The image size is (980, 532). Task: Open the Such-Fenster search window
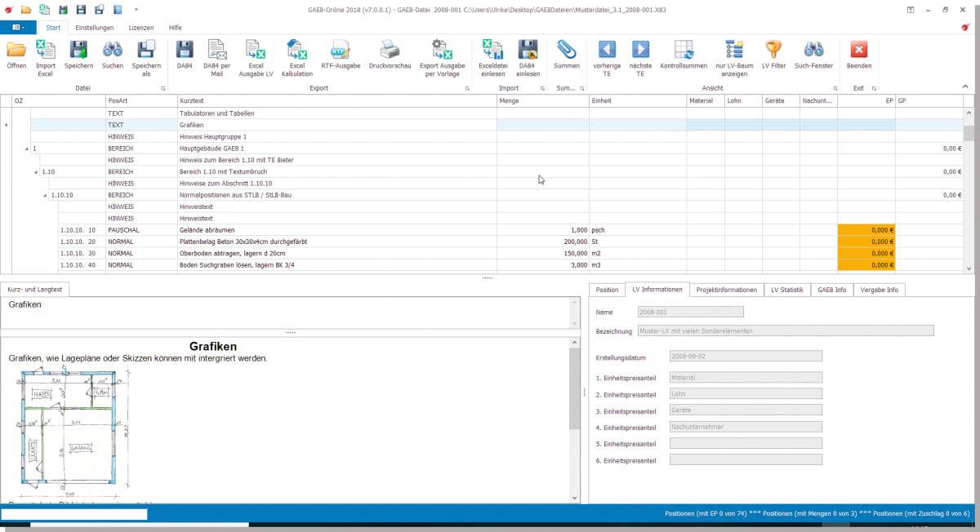pyautogui.click(x=813, y=55)
